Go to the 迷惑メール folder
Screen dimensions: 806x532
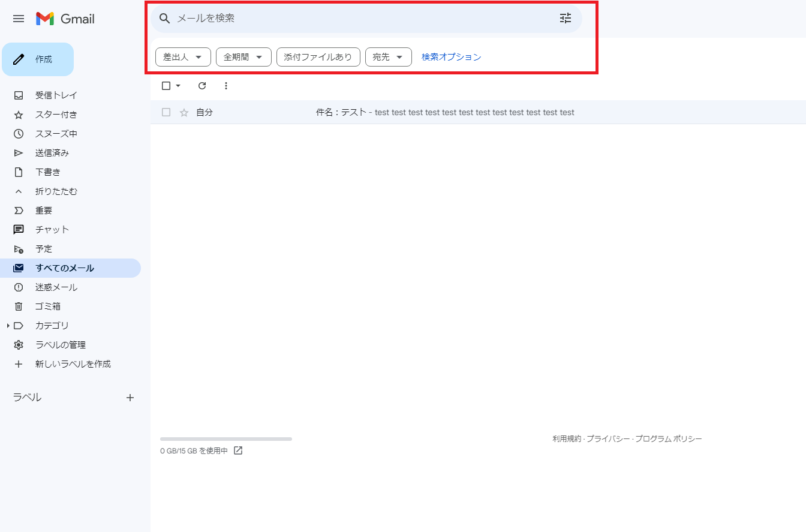56,287
